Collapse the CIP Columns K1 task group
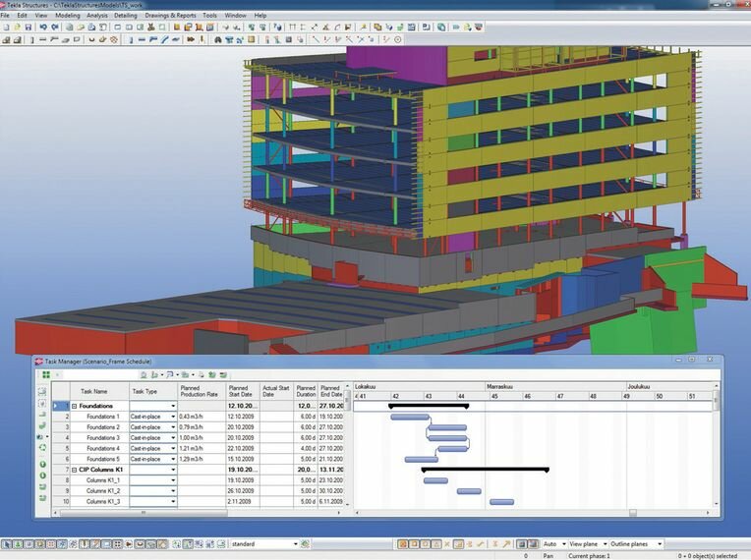The image size is (751, 560). [x=75, y=470]
